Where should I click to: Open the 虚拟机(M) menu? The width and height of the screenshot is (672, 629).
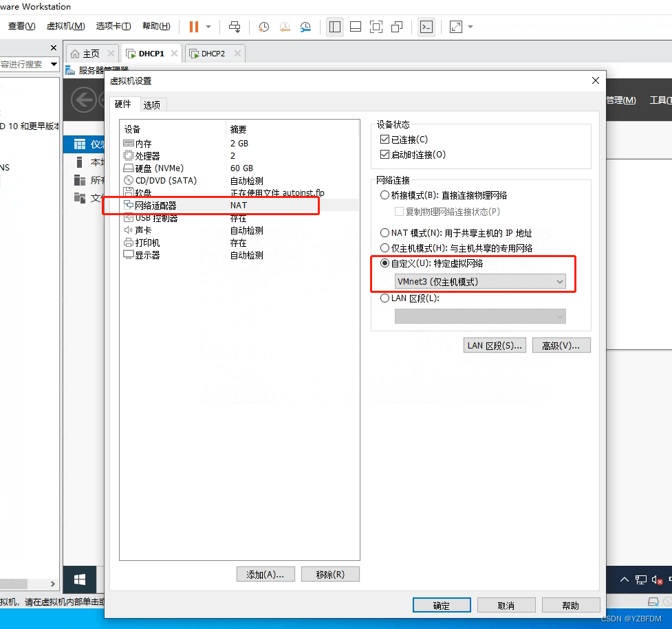[x=65, y=26]
